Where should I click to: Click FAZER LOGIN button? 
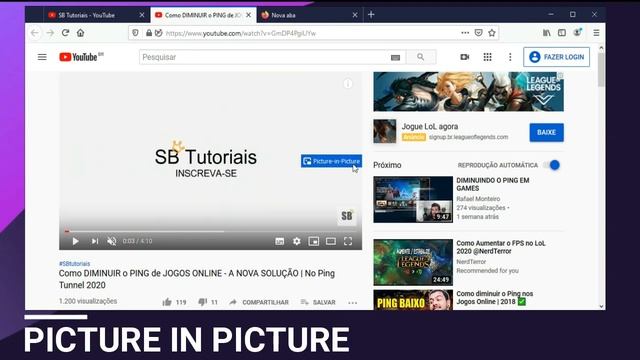556,57
